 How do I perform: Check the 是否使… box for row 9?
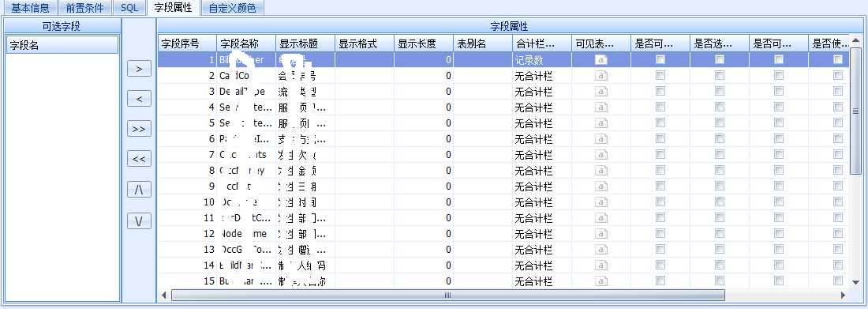(838, 187)
